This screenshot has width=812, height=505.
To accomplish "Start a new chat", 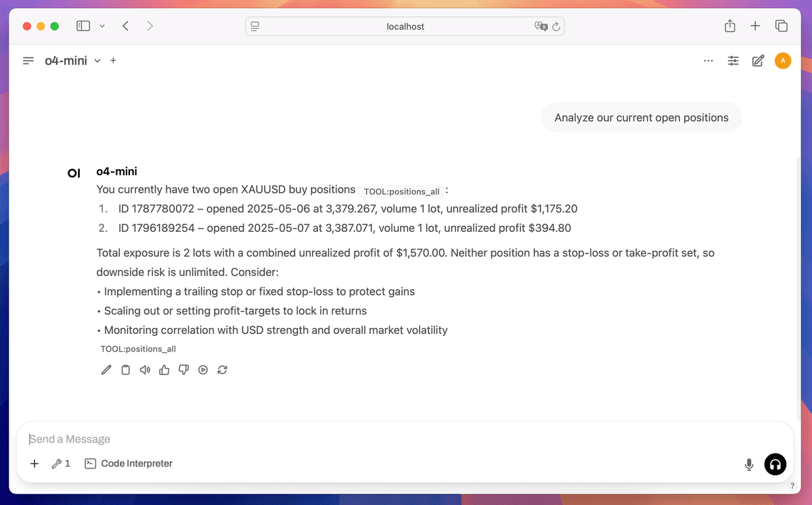I will [758, 61].
